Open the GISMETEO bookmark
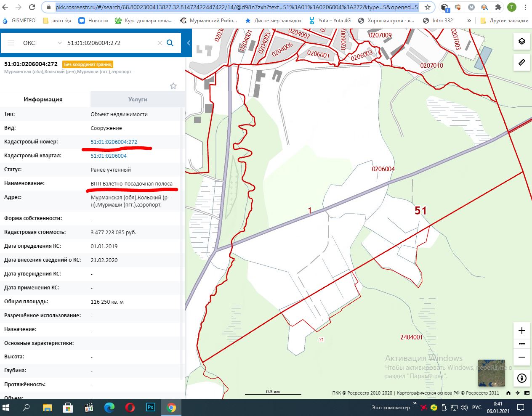 point(19,21)
